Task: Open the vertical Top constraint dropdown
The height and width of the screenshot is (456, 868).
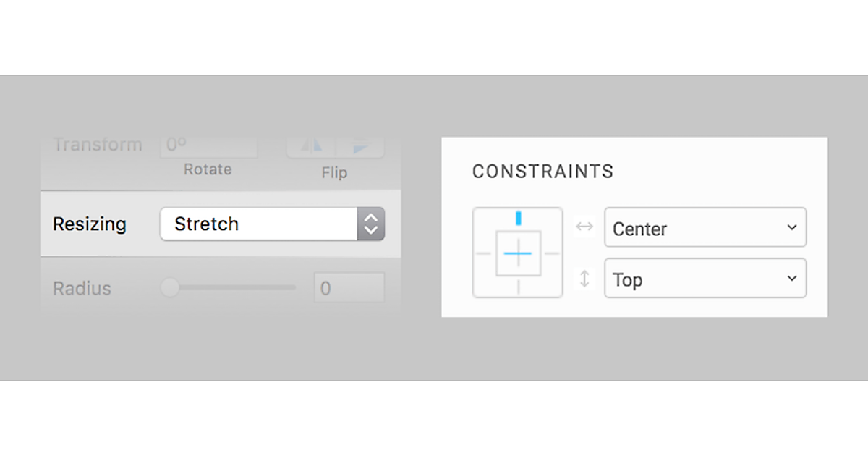Action: pyautogui.click(x=705, y=279)
